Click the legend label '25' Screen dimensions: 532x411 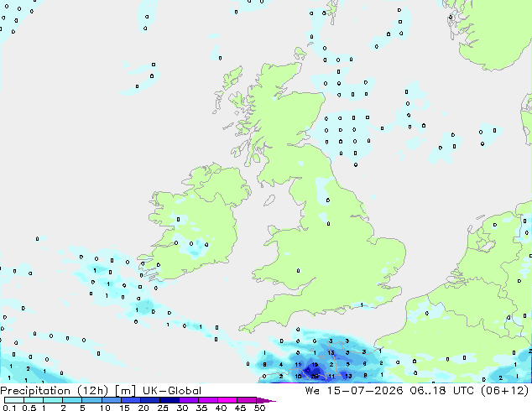163,408
